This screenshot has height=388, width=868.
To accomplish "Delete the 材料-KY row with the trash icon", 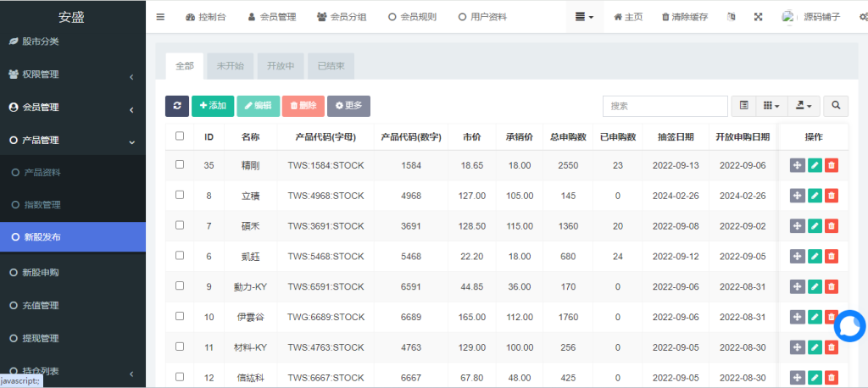I will point(832,347).
